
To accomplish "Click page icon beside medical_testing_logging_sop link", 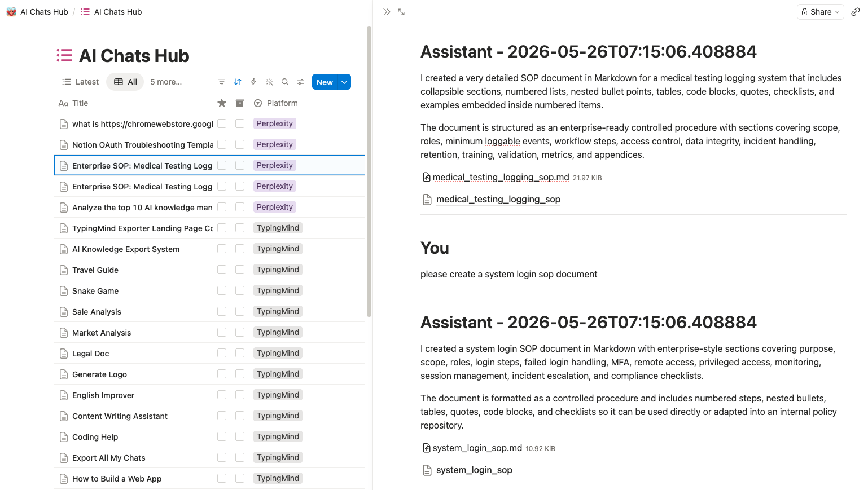I will pyautogui.click(x=427, y=200).
